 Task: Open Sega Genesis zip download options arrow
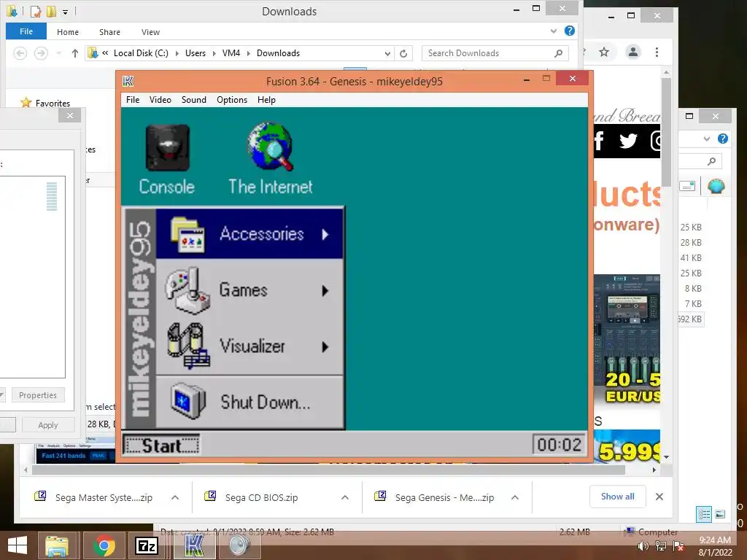[x=515, y=497]
